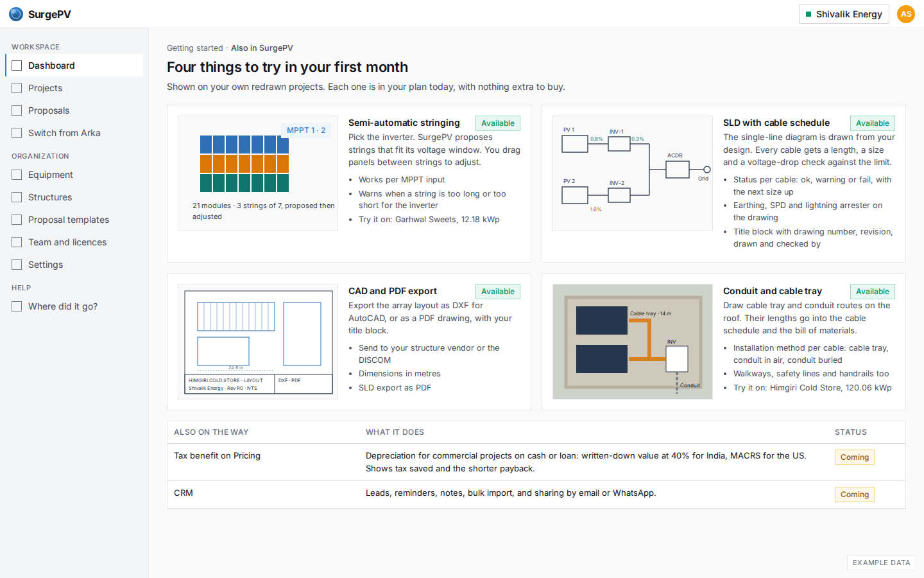Click the stringing MPPT module thumbnail
Image resolution: width=924 pixels, height=578 pixels.
[258, 173]
